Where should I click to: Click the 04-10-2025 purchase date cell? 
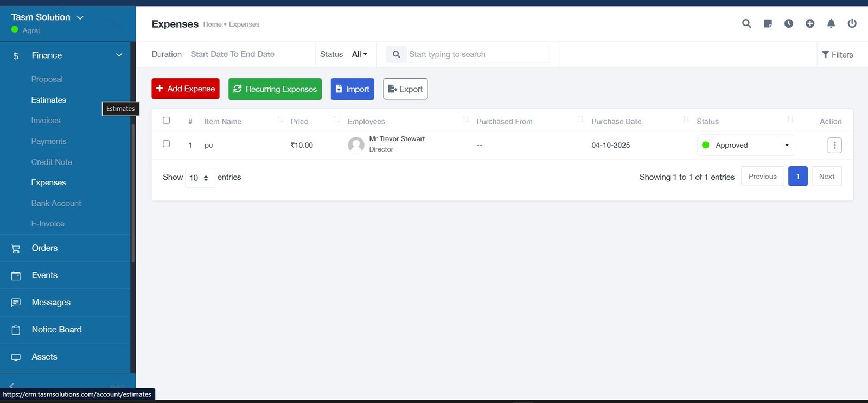[x=611, y=145]
